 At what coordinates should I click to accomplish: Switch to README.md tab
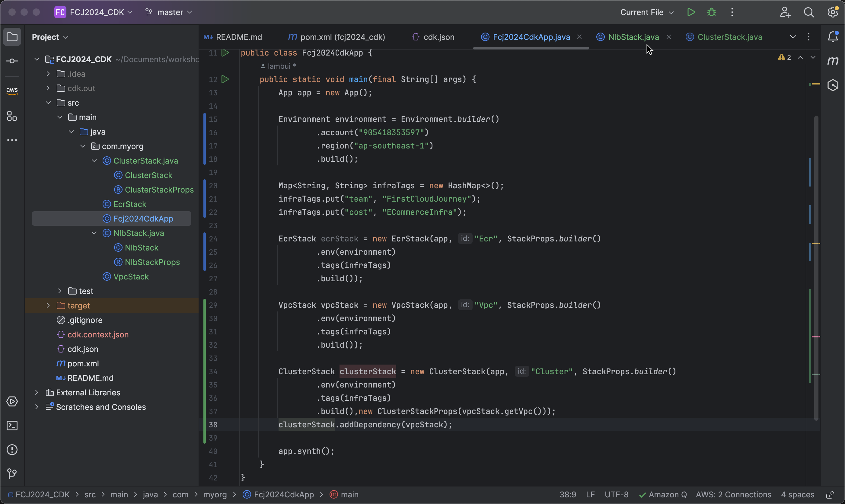[x=233, y=37]
